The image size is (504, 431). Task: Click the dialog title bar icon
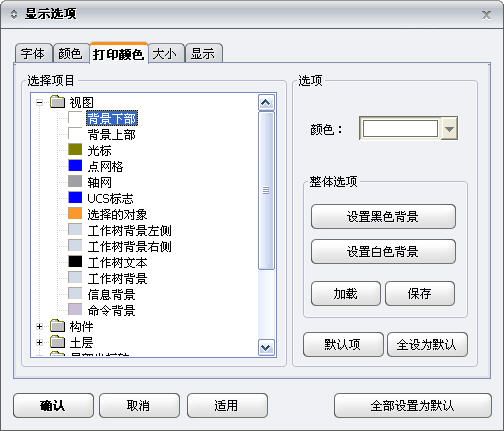pyautogui.click(x=14, y=14)
